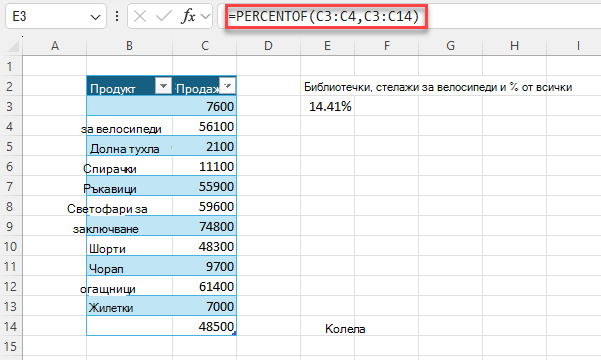Click the 'Чорап' product cell
The width and height of the screenshot is (601, 360).
pos(130,266)
